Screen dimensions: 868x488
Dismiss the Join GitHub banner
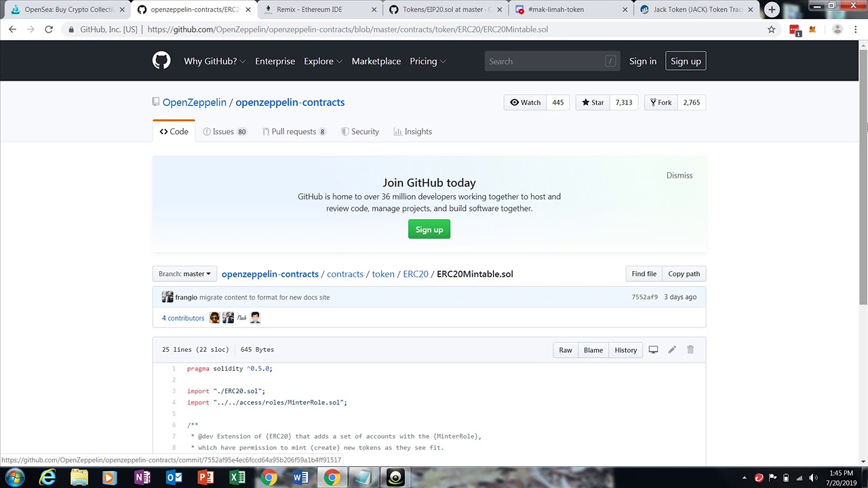click(x=679, y=176)
